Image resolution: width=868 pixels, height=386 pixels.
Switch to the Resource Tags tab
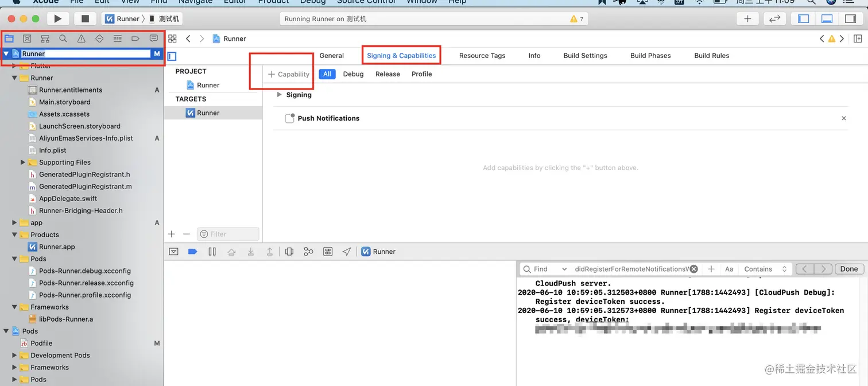tap(482, 56)
